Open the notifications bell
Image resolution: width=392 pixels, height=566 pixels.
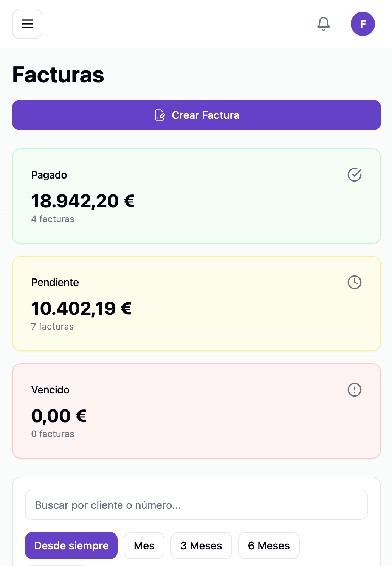(x=323, y=24)
